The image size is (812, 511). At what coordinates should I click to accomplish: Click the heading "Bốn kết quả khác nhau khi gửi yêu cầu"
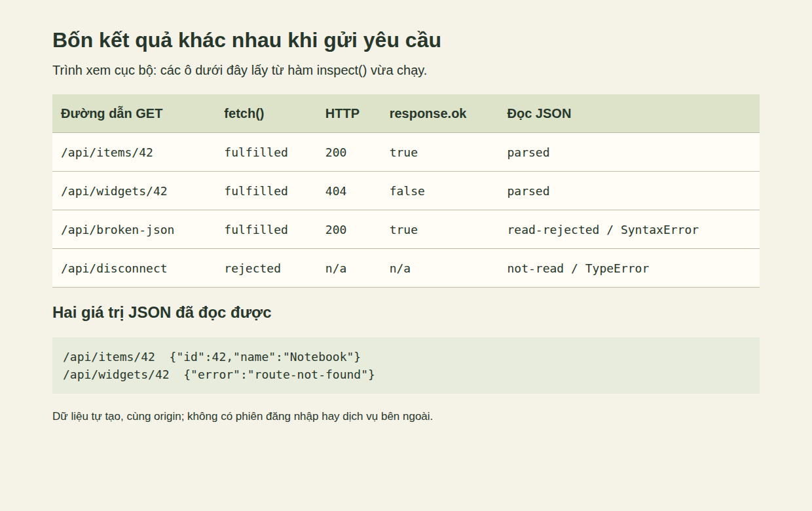click(x=246, y=41)
